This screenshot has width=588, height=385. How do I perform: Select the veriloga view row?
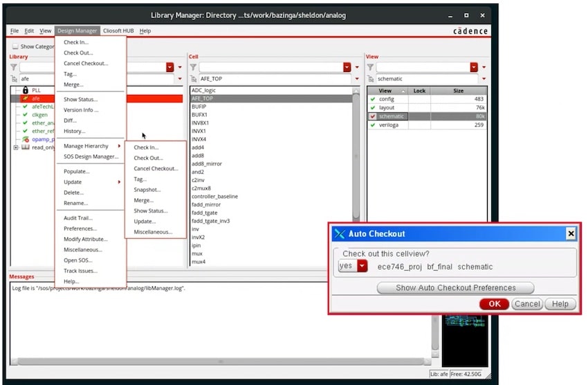(x=427, y=125)
